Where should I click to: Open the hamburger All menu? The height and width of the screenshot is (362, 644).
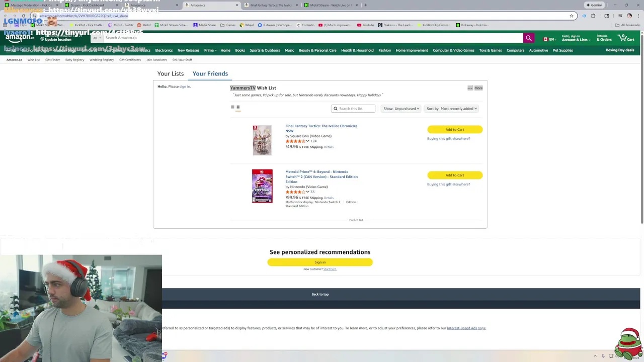(11, 50)
